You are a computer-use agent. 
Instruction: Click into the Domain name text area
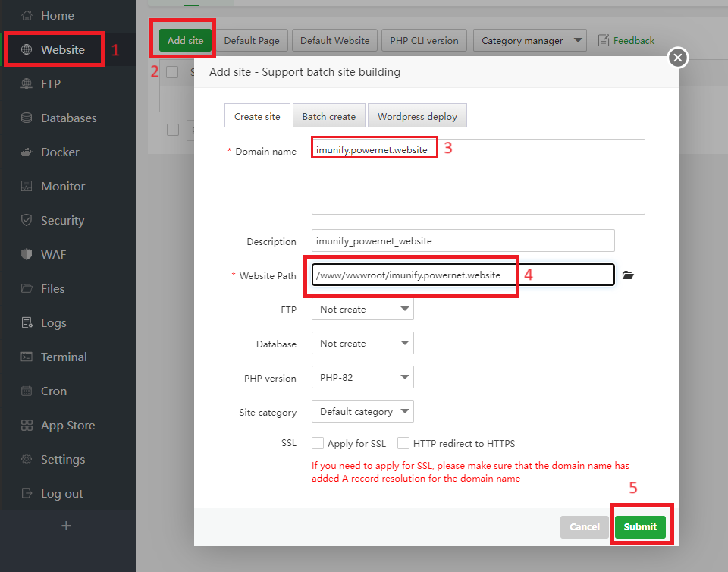click(479, 177)
